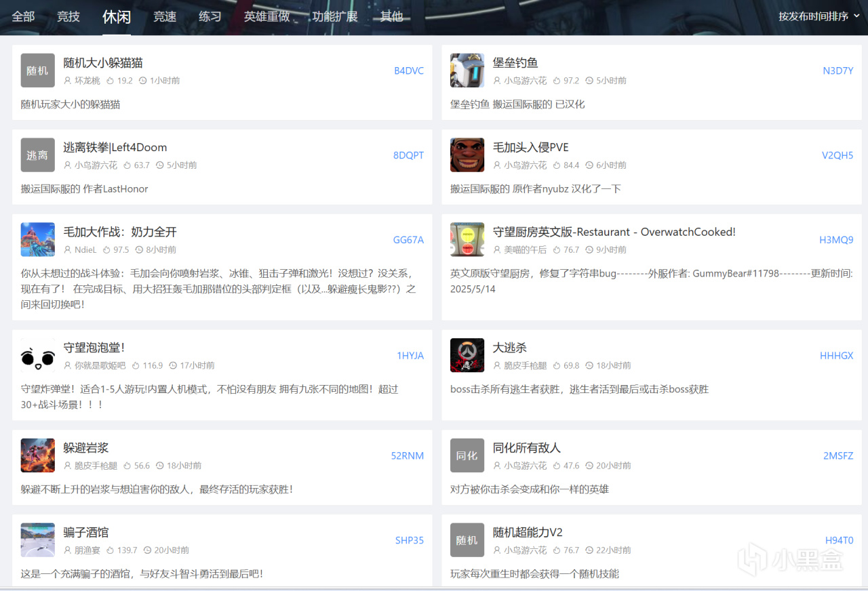Screen dimensions: 868x591
Task: Open the 躲避岩浆 lava thumbnail
Action: pyautogui.click(x=38, y=455)
